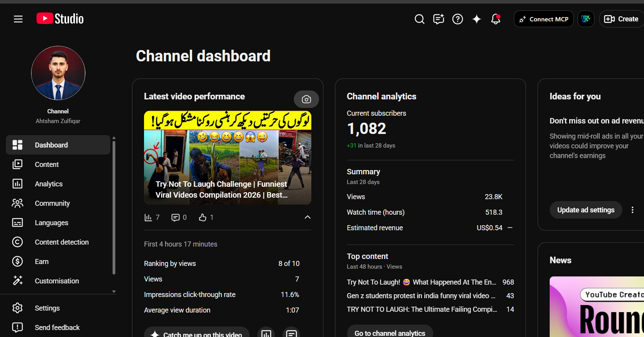Click Impressions click-through rate 11.6% value
This screenshot has height=337, width=644.
pos(290,295)
